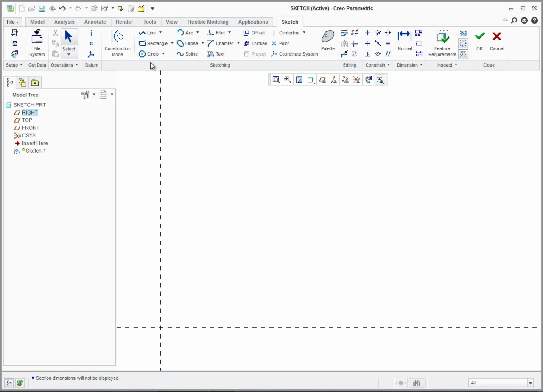Cancel the sketch
Image resolution: width=543 pixels, height=392 pixels.
(497, 41)
